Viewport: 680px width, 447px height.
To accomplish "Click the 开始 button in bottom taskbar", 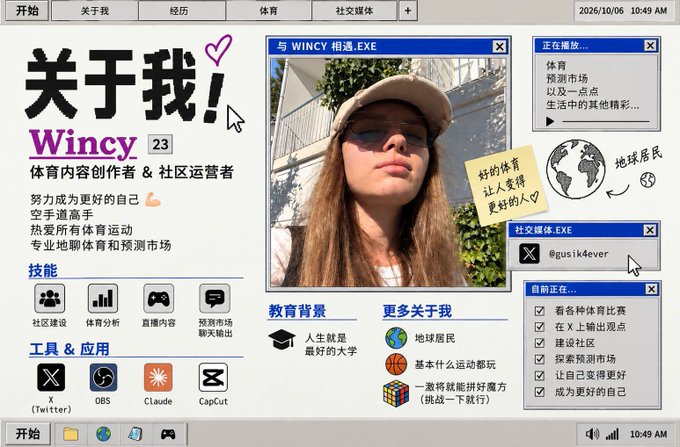I will click(x=28, y=434).
